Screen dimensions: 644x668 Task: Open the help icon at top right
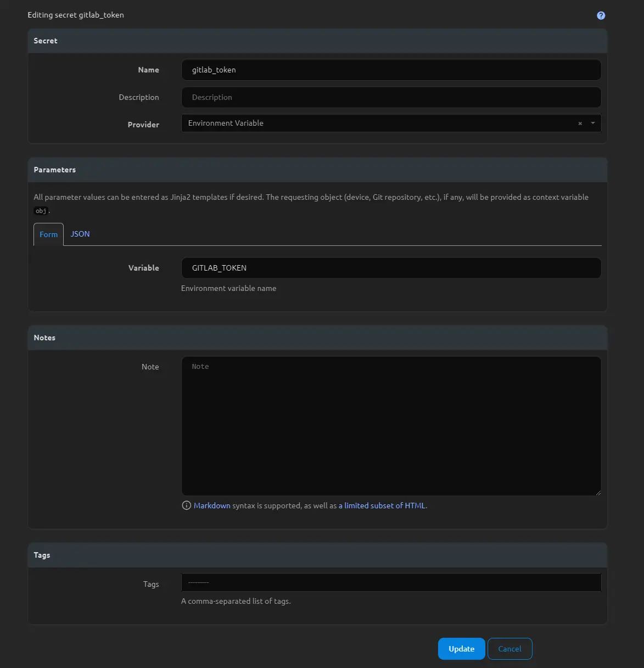pyautogui.click(x=601, y=15)
